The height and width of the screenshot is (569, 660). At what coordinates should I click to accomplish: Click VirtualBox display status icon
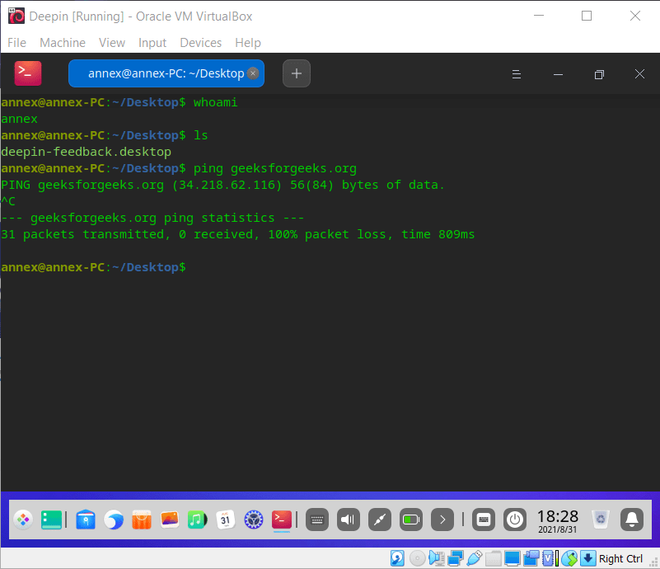tap(512, 558)
